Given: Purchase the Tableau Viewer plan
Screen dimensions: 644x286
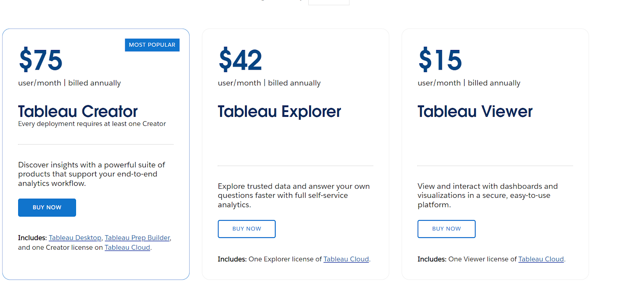Looking at the screenshot, I should point(446,229).
